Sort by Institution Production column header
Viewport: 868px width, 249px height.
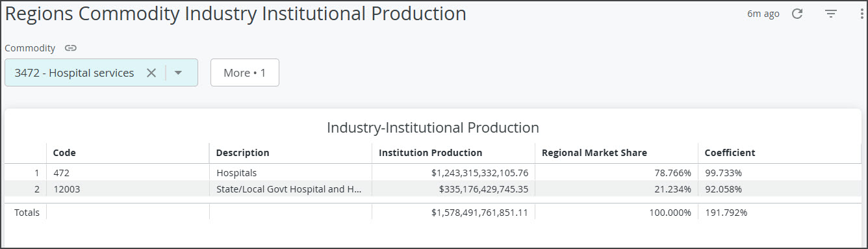point(430,153)
